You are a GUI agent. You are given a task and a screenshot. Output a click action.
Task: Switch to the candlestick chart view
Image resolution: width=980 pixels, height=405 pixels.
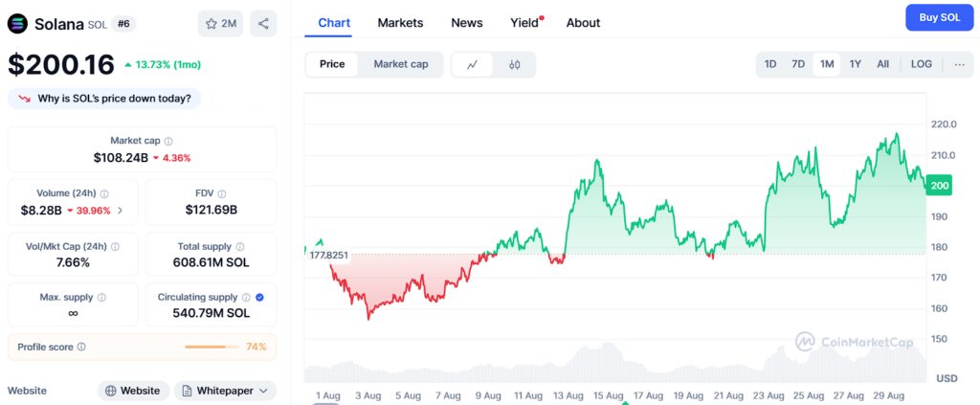tap(514, 64)
